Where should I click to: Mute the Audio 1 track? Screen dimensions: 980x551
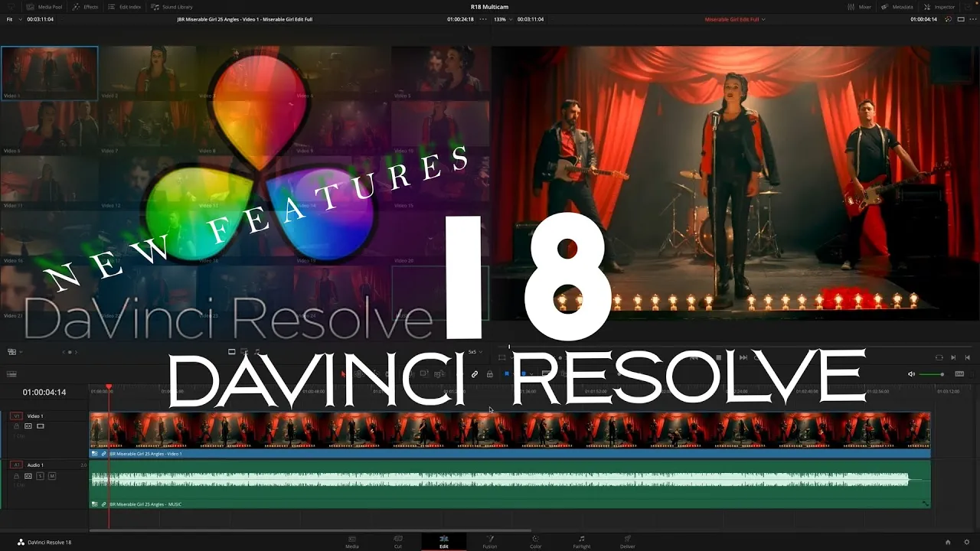coord(52,476)
